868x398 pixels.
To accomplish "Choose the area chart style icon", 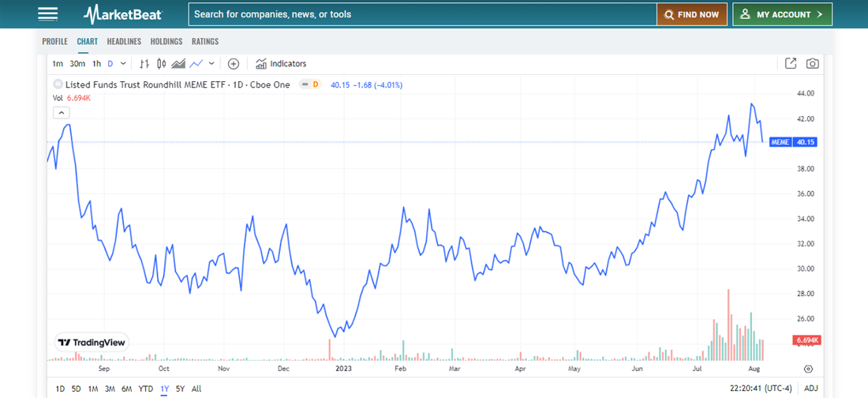I will click(178, 64).
